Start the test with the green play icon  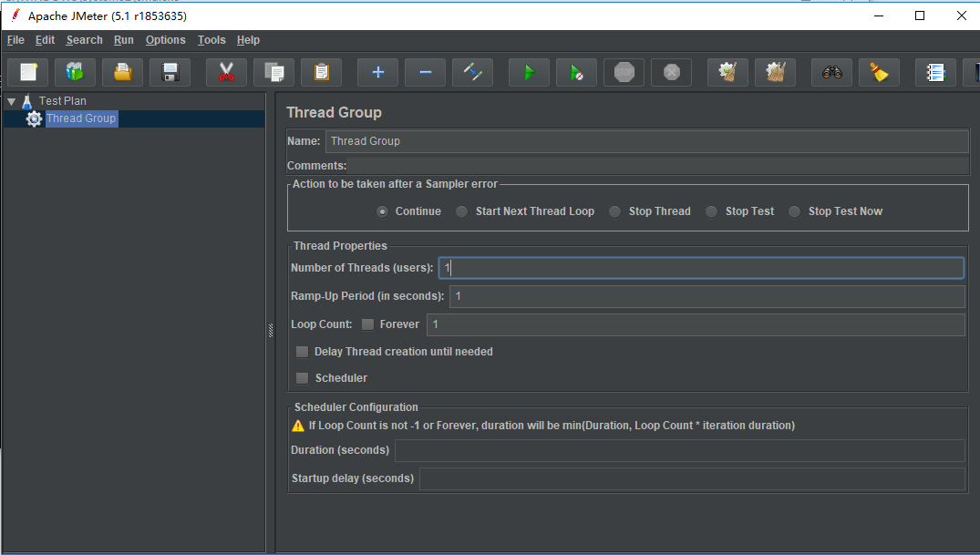coord(529,73)
